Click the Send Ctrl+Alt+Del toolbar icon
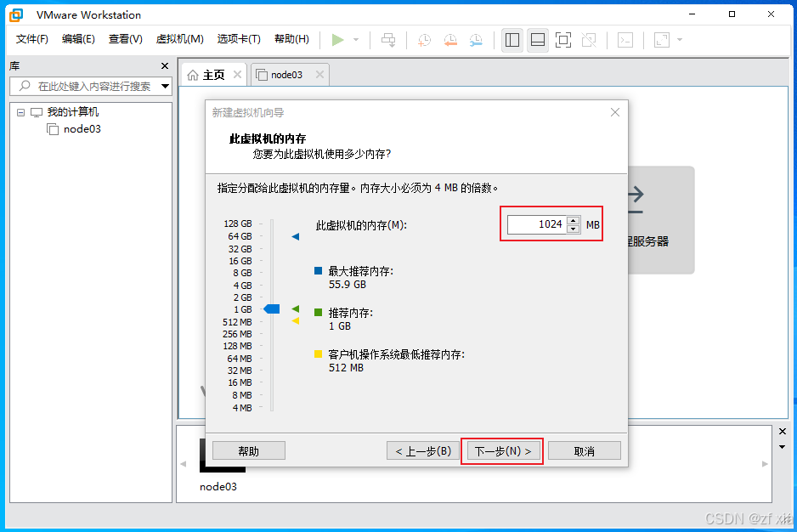The height and width of the screenshot is (532, 797). click(388, 40)
